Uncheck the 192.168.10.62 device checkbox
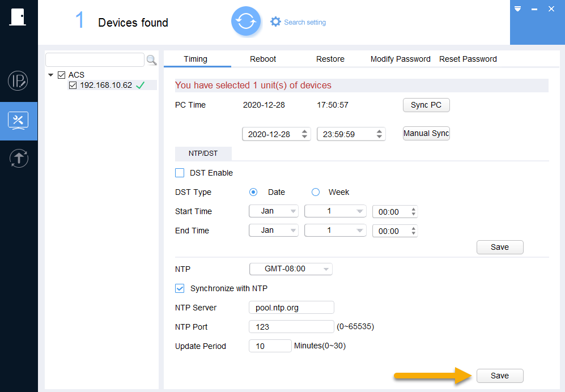Viewport: 565px width, 392px height. coord(73,86)
